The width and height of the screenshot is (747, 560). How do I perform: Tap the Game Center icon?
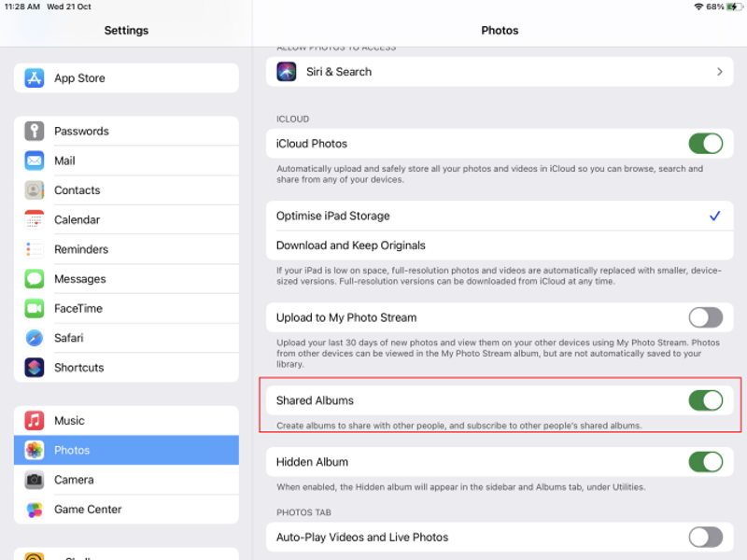click(x=35, y=510)
